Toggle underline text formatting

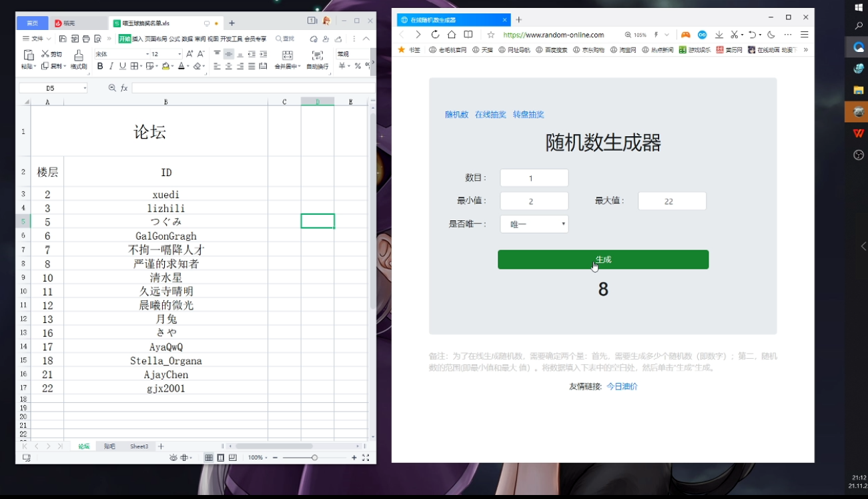click(x=122, y=66)
